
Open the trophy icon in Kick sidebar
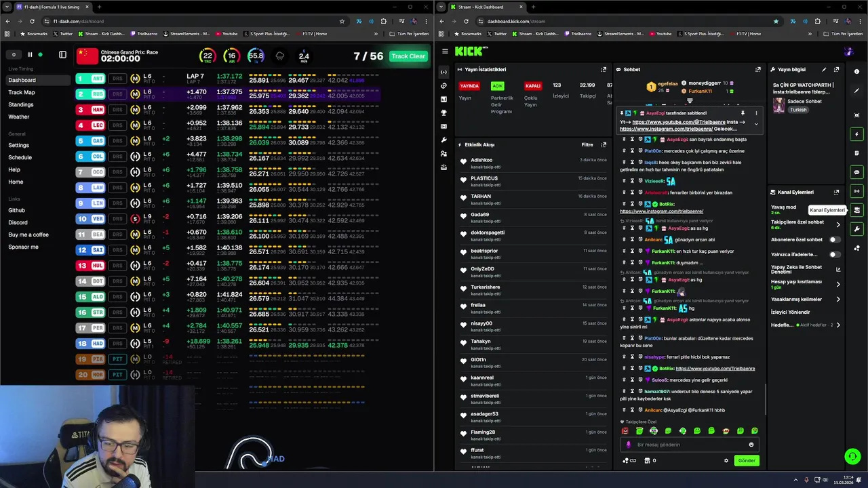(443, 113)
